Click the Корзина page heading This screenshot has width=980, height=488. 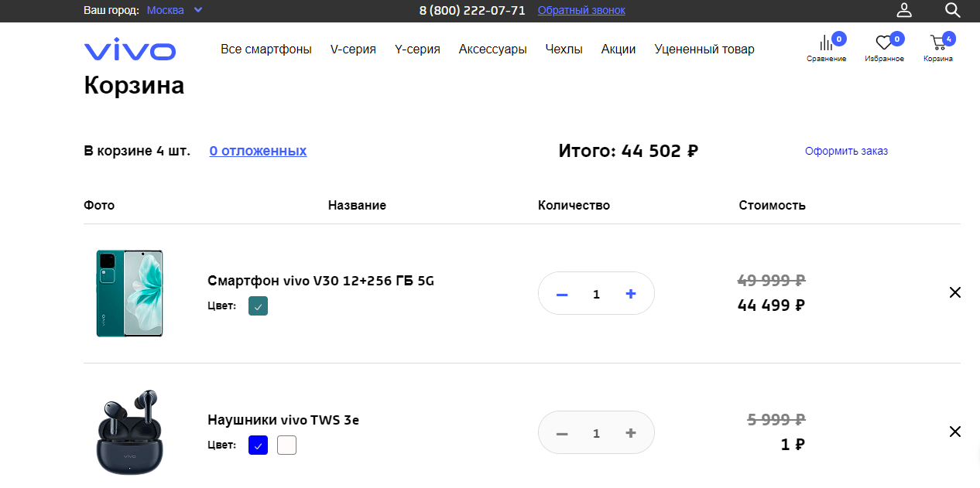tap(134, 85)
